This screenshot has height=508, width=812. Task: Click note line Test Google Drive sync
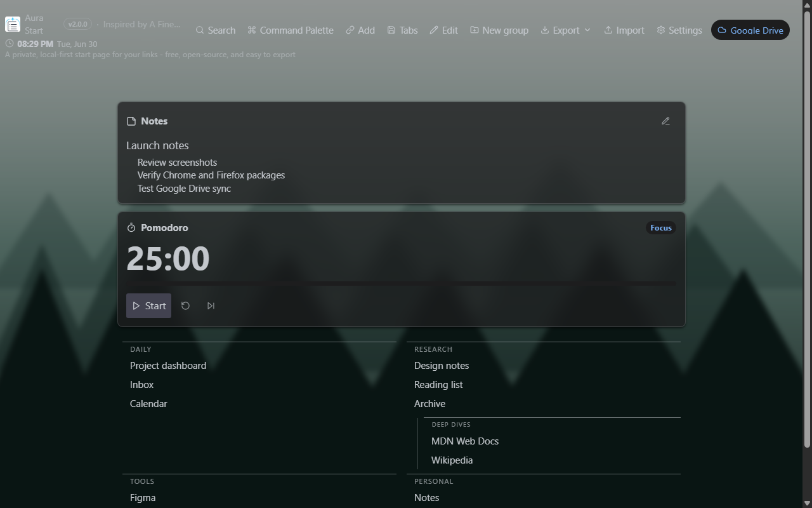[x=184, y=189]
